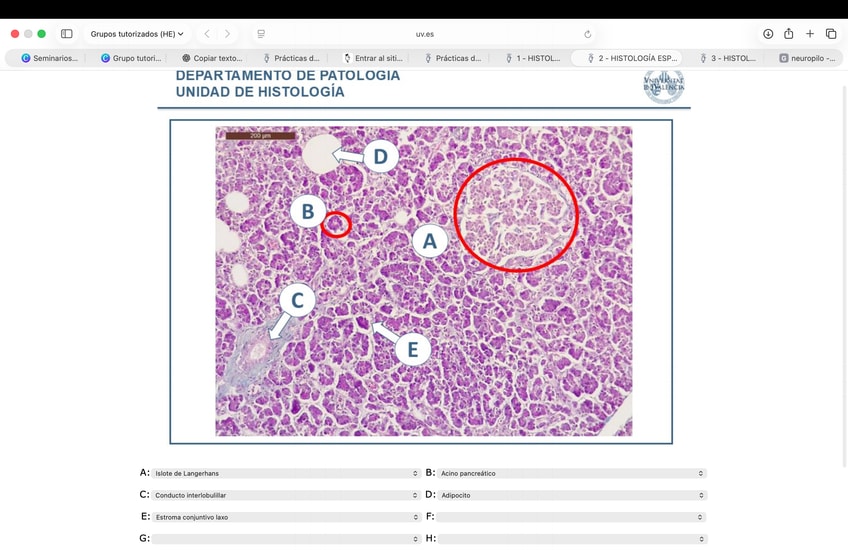Switch to the neuropilo tab
The height and width of the screenshot is (551, 848).
coord(807,58)
